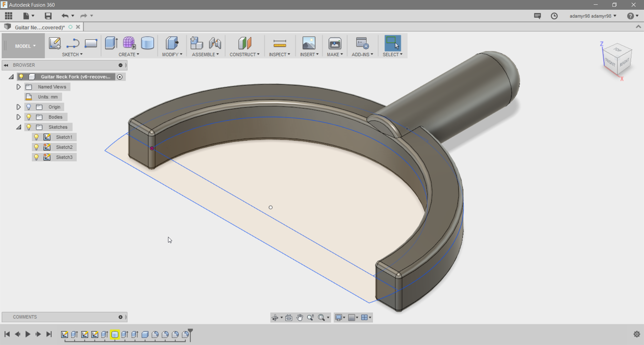Open the Display Settings dropdown arrow
The image size is (644, 345).
click(x=344, y=317)
